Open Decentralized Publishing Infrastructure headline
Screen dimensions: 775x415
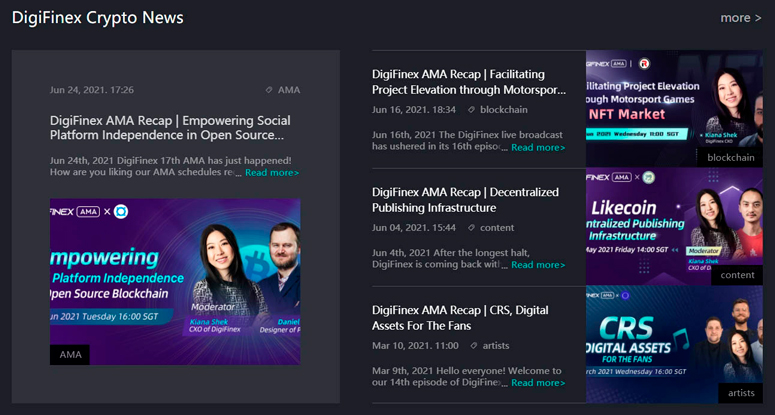pyautogui.click(x=466, y=200)
